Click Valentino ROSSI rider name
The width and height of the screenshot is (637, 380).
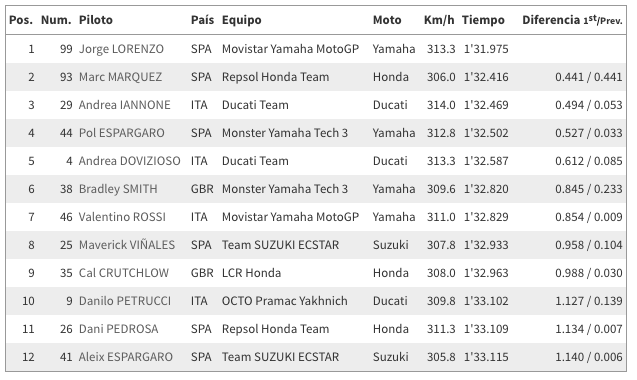pyautogui.click(x=122, y=217)
